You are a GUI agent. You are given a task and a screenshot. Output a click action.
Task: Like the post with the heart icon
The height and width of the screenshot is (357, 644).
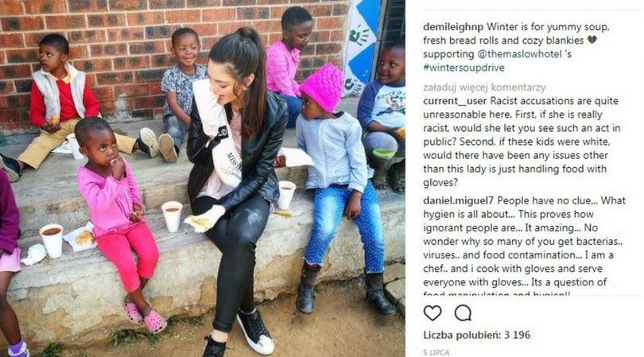tap(433, 313)
